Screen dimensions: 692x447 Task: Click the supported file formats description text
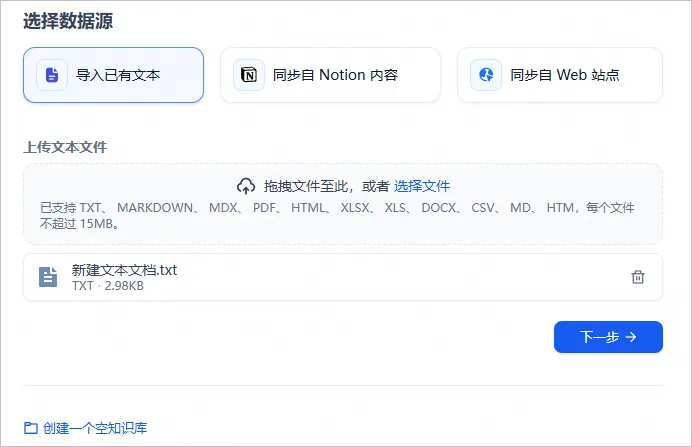[337, 215]
